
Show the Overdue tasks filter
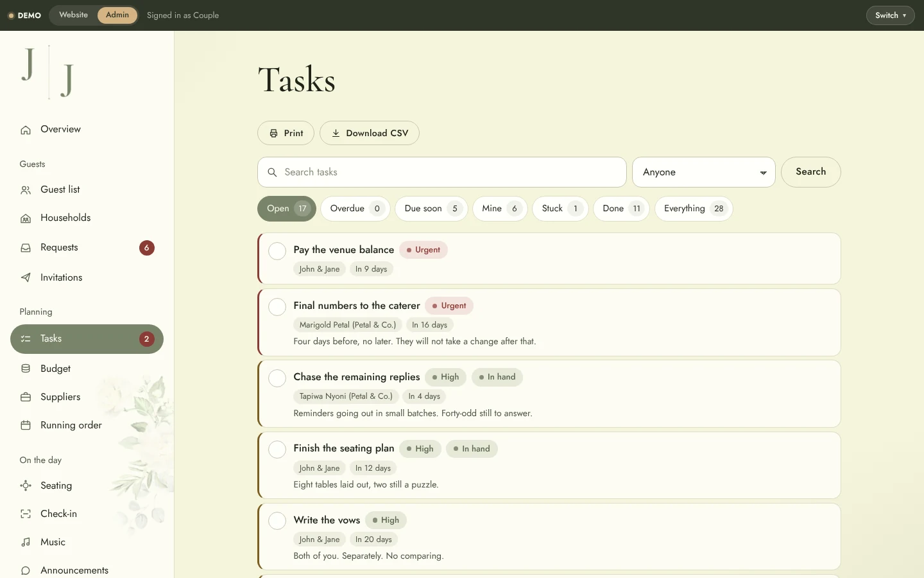[355, 209]
